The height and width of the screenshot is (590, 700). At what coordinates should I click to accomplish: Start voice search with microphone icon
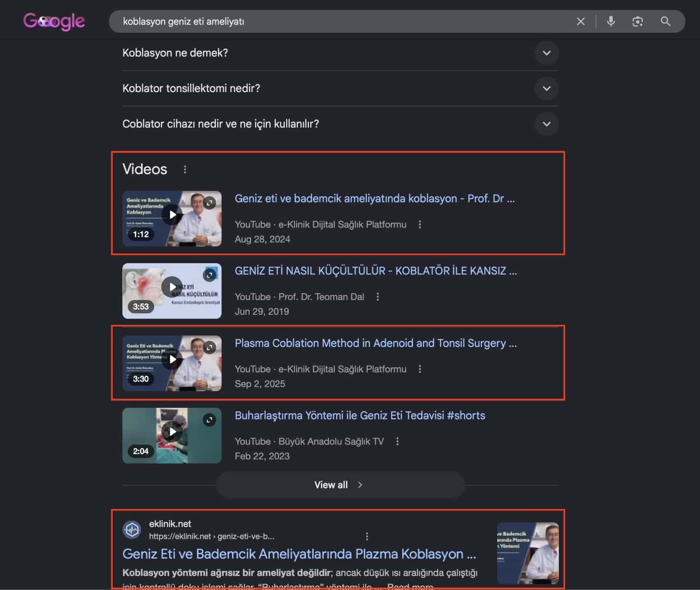point(610,21)
